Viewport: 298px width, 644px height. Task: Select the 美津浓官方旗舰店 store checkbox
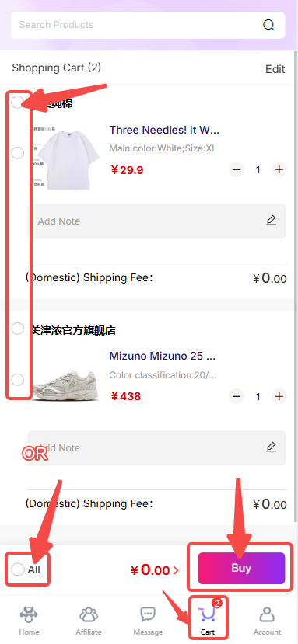pos(17,329)
